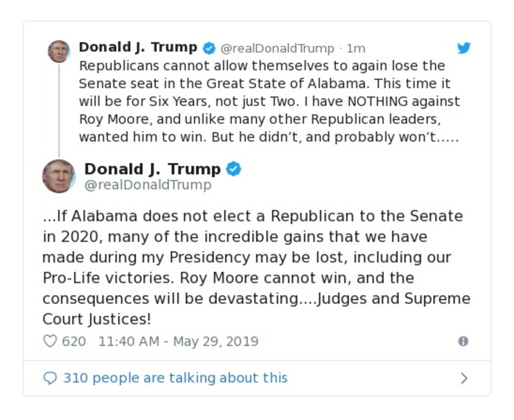Click the verified badge in the top tweet

click(x=209, y=48)
